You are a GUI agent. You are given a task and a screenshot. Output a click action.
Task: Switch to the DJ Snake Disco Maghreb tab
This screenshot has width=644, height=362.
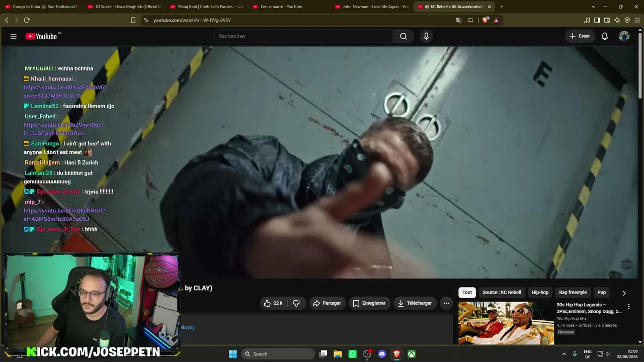pyautogui.click(x=124, y=7)
